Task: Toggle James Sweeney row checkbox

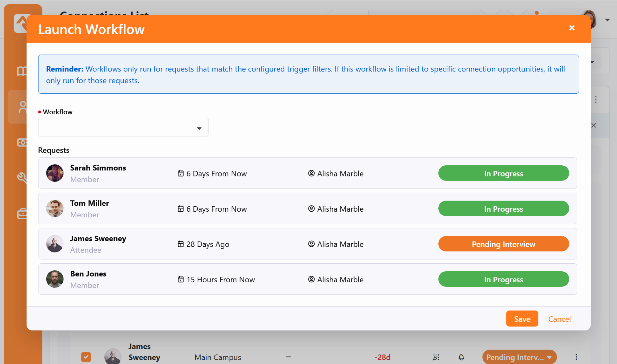Action: pos(86,357)
